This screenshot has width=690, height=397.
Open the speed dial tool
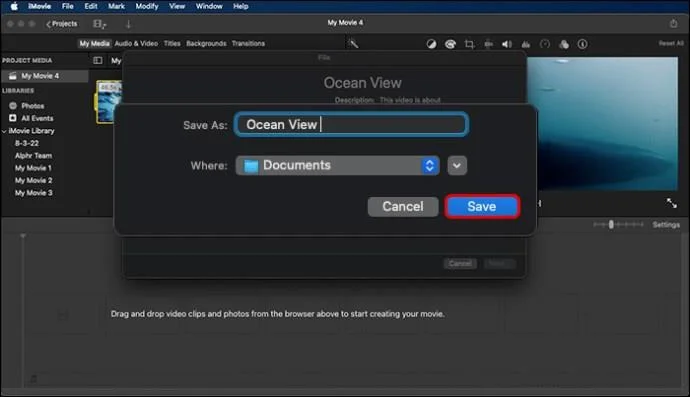(545, 44)
